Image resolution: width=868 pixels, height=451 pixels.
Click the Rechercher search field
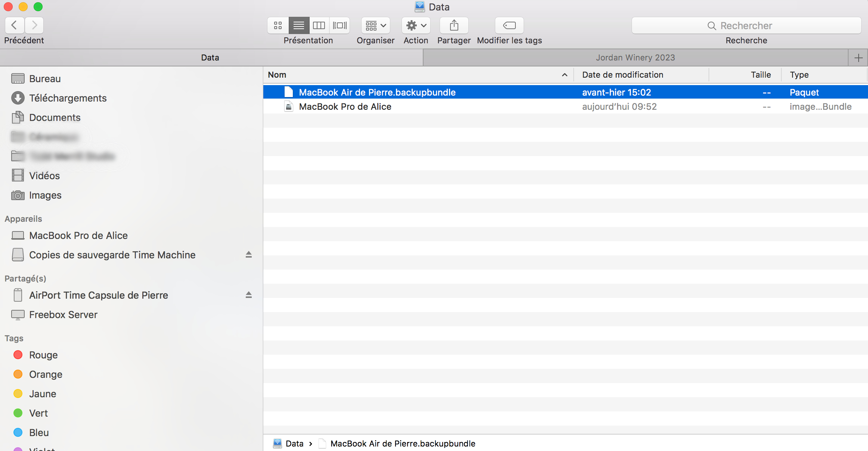[746, 25]
